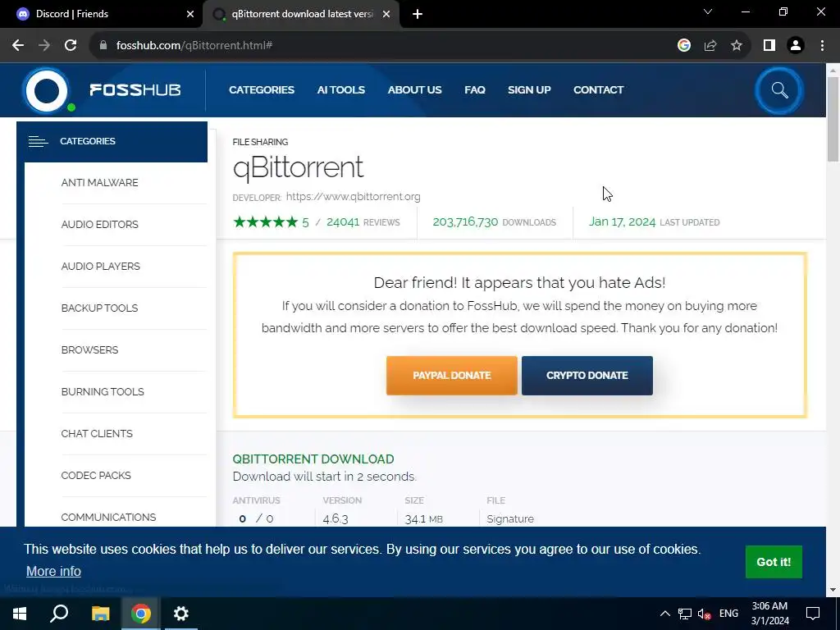Bookmark this page with star icon
The image size is (840, 630).
(x=737, y=46)
